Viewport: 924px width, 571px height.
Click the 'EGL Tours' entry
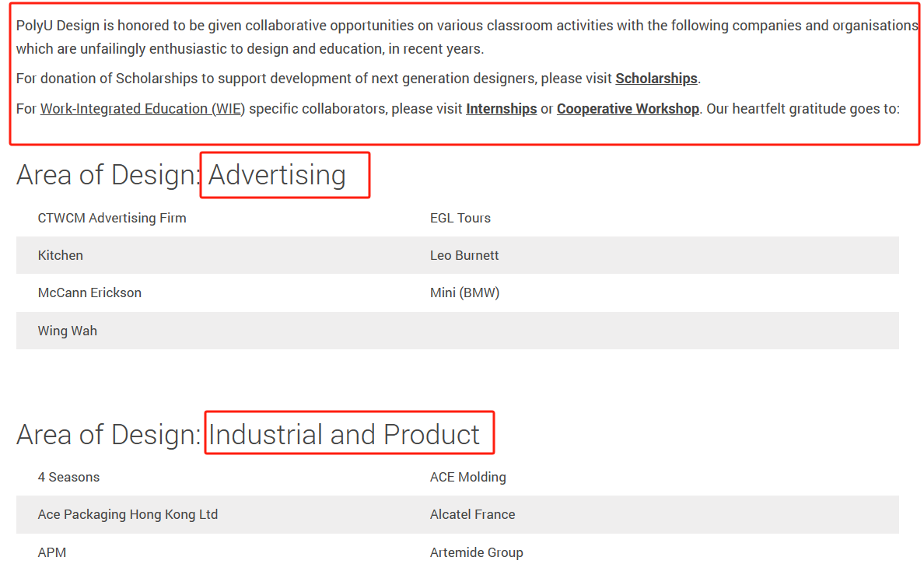(460, 218)
